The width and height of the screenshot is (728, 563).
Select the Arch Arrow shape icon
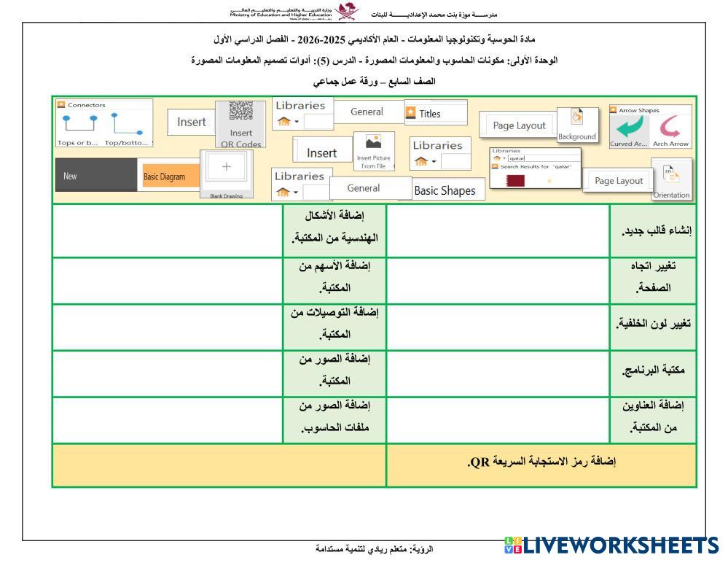(671, 129)
